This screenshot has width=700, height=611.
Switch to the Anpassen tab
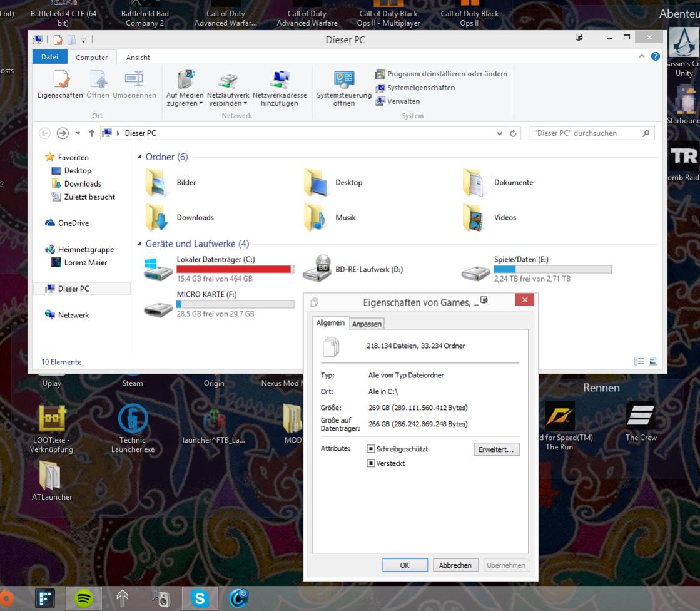tap(367, 324)
